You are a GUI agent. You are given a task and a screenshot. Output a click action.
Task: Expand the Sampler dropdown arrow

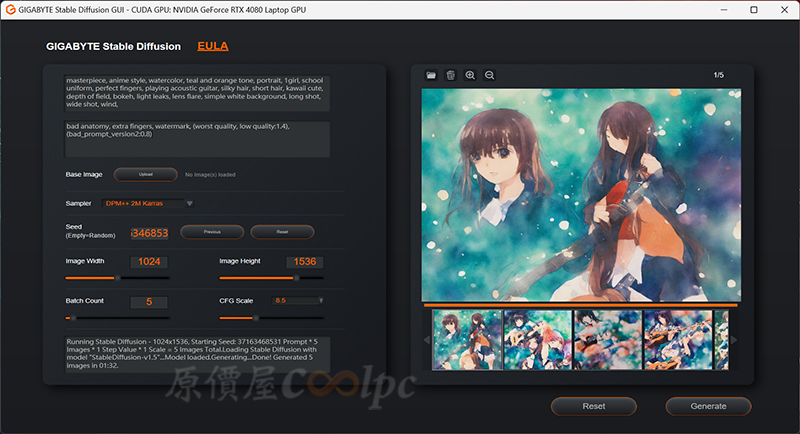click(x=189, y=203)
